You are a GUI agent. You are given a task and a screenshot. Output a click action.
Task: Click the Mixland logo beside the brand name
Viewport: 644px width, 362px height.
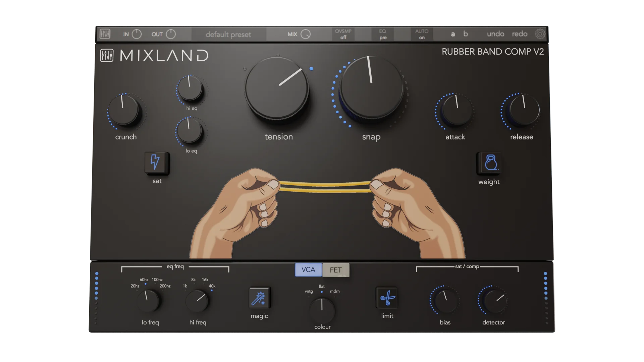(x=107, y=55)
